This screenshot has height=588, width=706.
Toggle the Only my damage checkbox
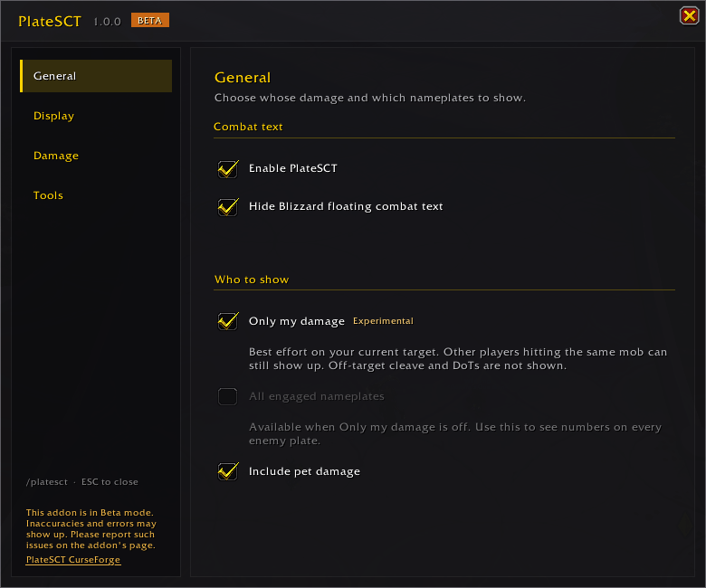click(228, 321)
